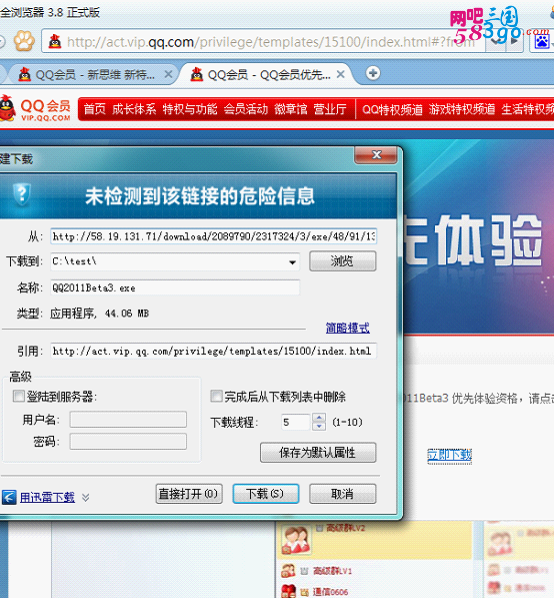Screen dimensions: 554x598
Task: Close the QQ会员优先 browser tab
Action: [340, 74]
